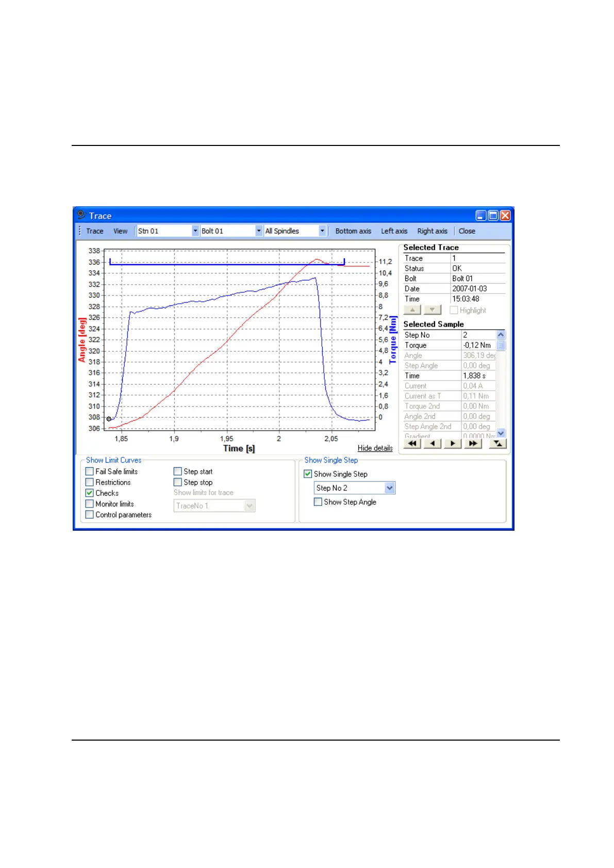This screenshot has height=868, width=614.
Task: Open the Stn 01 station dropdown
Action: [x=195, y=231]
